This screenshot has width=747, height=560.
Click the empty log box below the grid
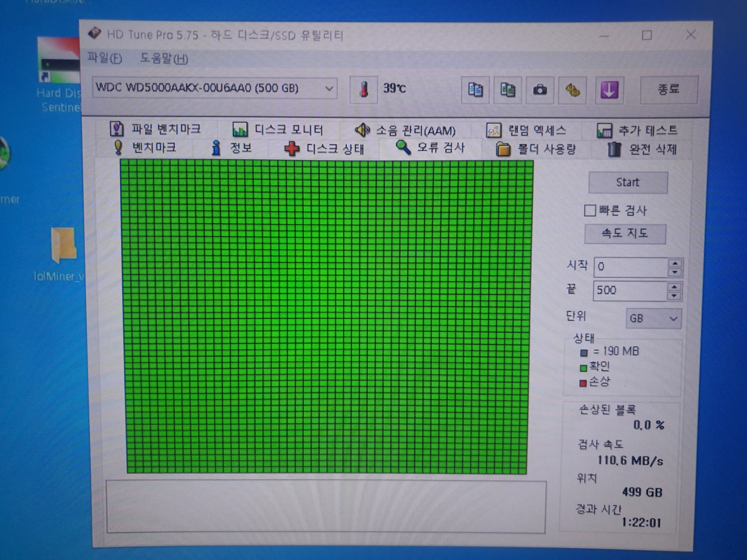326,507
